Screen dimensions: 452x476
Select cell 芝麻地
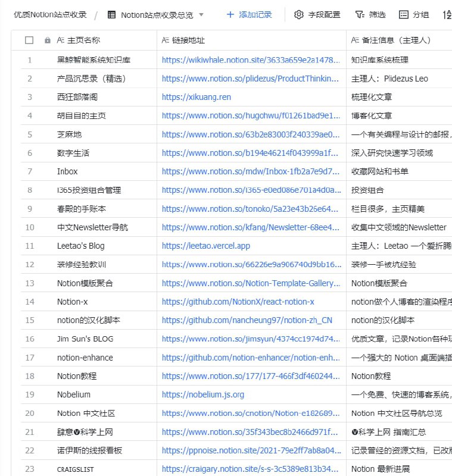pos(69,134)
